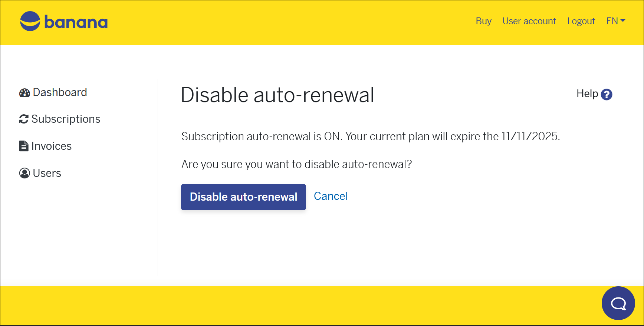Open Dashboard from the sidebar
The height and width of the screenshot is (326, 644).
(60, 92)
